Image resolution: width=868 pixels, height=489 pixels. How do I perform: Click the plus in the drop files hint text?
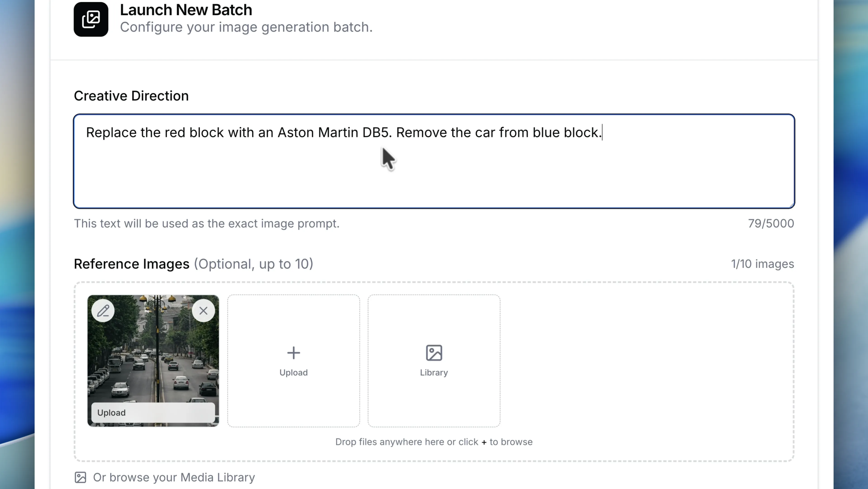click(x=484, y=442)
